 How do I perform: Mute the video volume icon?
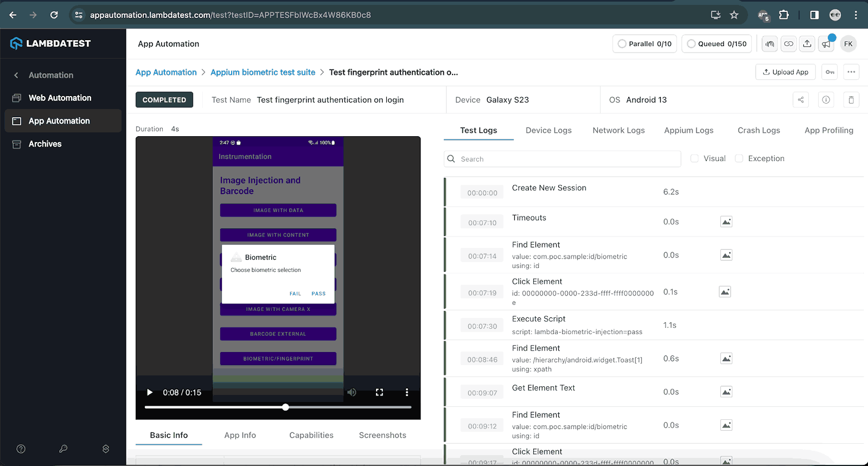coord(352,392)
